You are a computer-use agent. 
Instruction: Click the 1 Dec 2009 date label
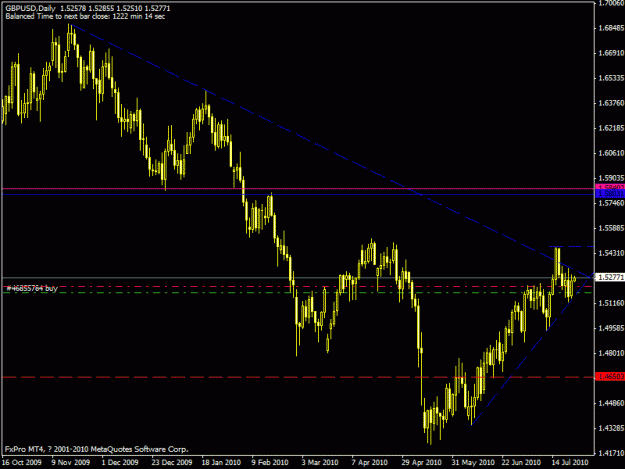tap(120, 463)
